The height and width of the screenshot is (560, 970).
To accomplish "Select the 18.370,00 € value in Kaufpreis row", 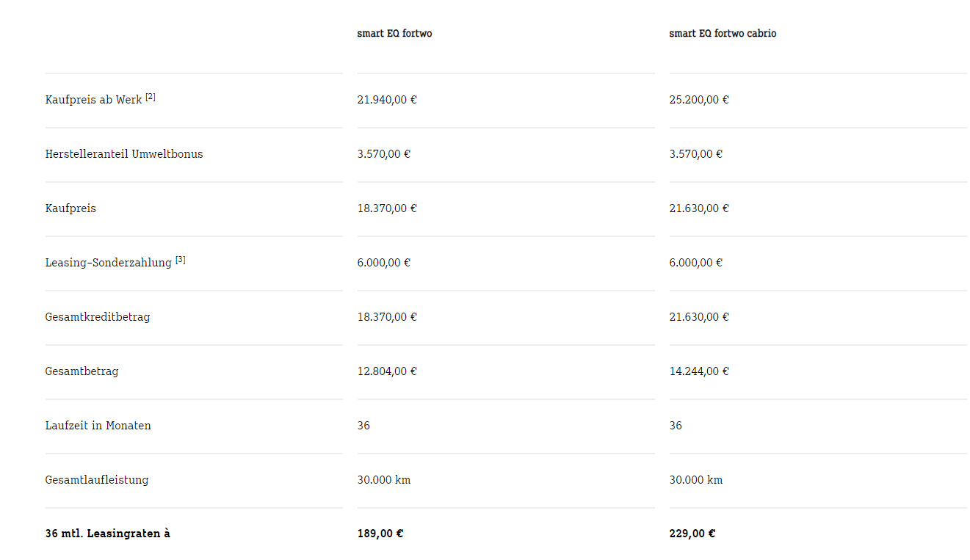I will [x=387, y=208].
